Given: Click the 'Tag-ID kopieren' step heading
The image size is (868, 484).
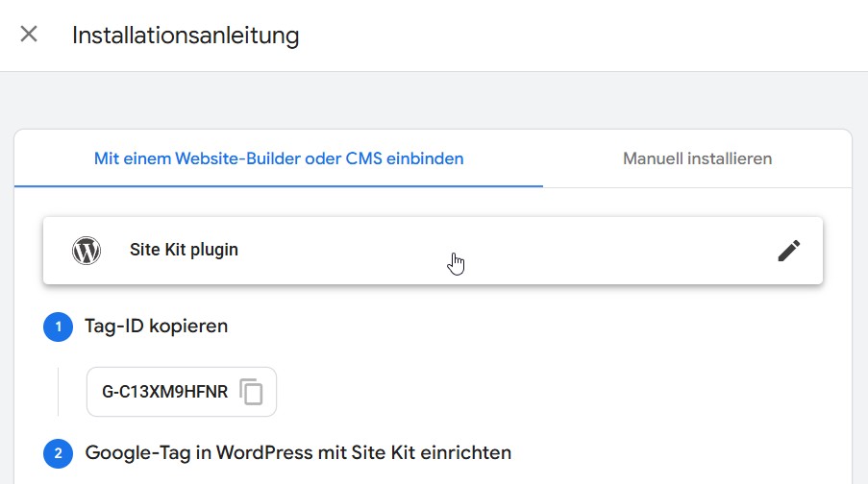Looking at the screenshot, I should pyautogui.click(x=156, y=326).
